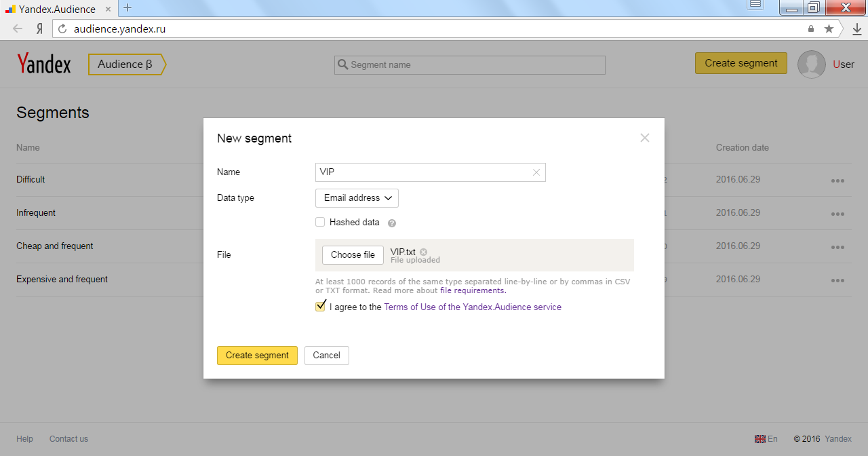Open the Audience β service tab
Viewport: 868px width, 456px height.
tap(127, 64)
